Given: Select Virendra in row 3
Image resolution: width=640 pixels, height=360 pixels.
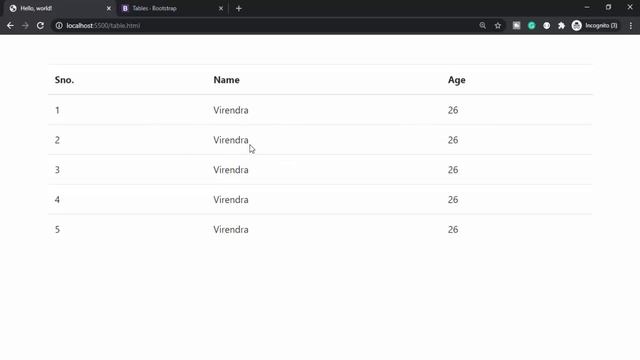Looking at the screenshot, I should tap(231, 170).
